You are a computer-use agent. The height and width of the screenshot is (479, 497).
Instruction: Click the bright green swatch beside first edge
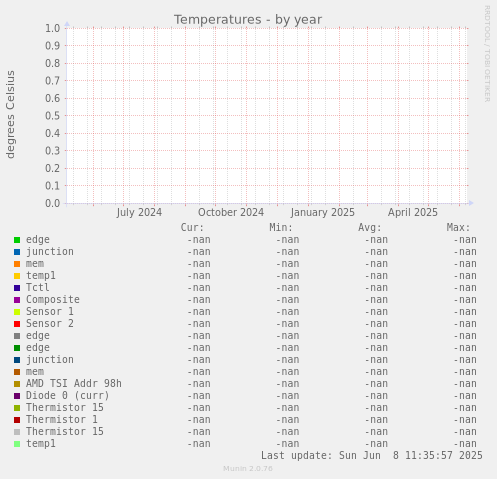click(x=17, y=240)
